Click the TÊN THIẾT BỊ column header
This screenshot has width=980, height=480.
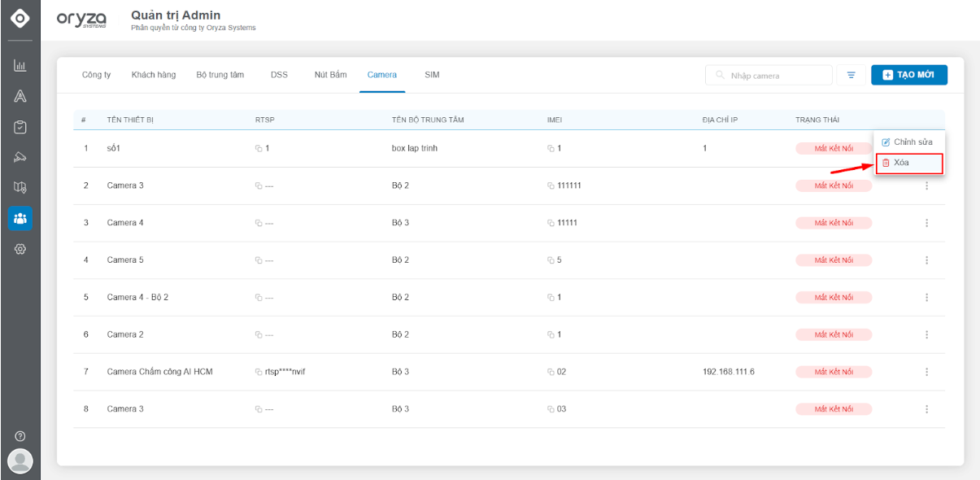click(x=130, y=120)
